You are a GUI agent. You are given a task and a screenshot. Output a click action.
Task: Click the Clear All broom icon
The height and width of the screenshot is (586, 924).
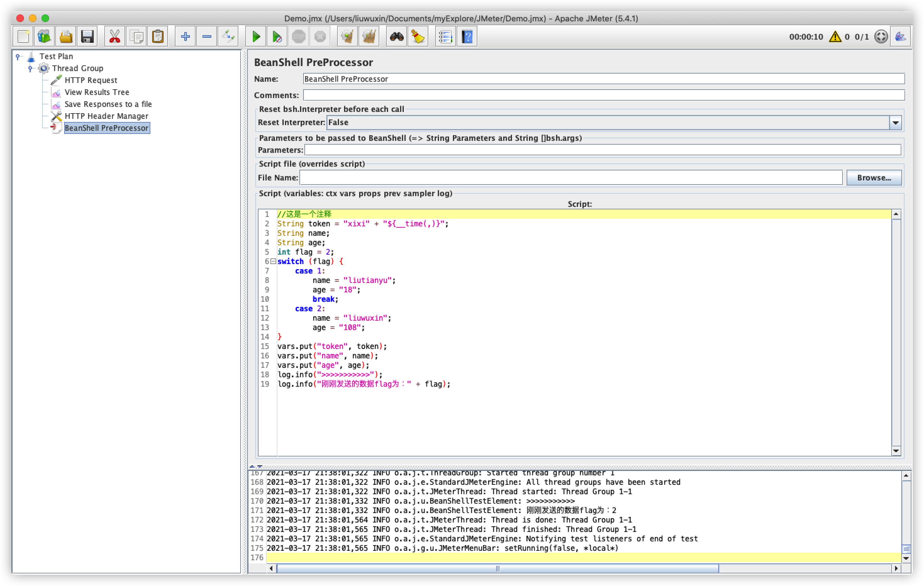[x=369, y=37]
